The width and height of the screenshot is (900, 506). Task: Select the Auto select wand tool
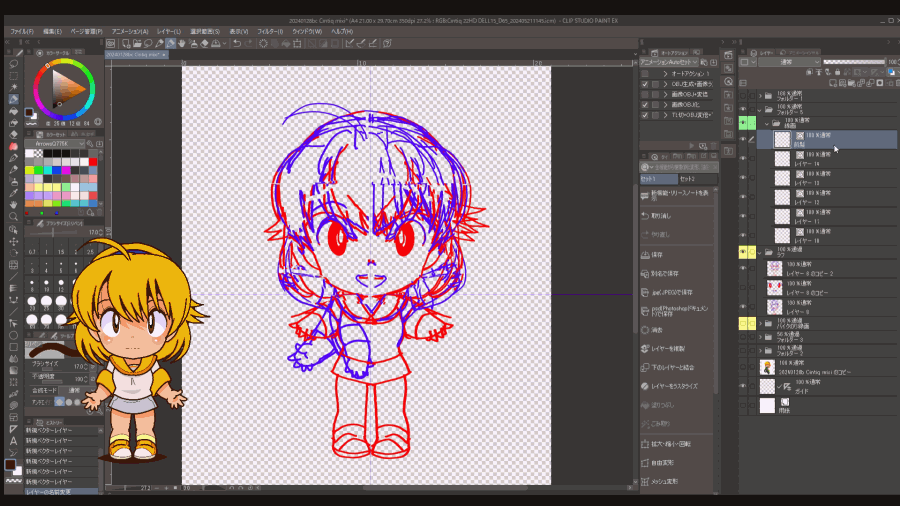(x=13, y=87)
